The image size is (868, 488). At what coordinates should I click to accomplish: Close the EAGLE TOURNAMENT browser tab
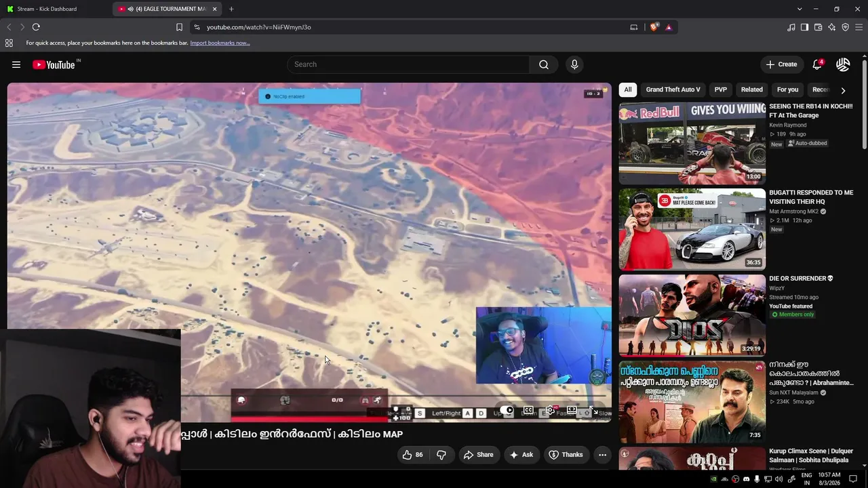tap(215, 9)
